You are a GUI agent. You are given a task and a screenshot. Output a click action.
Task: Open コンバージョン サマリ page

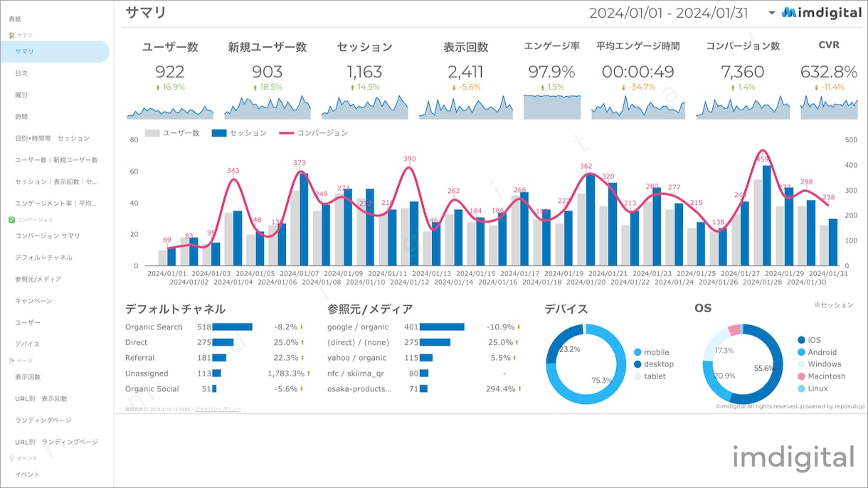point(48,235)
